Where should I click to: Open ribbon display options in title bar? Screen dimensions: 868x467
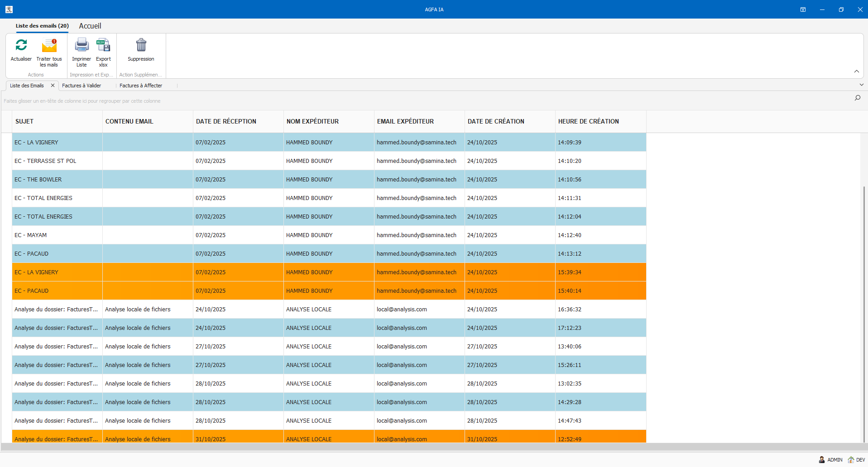[803, 10]
